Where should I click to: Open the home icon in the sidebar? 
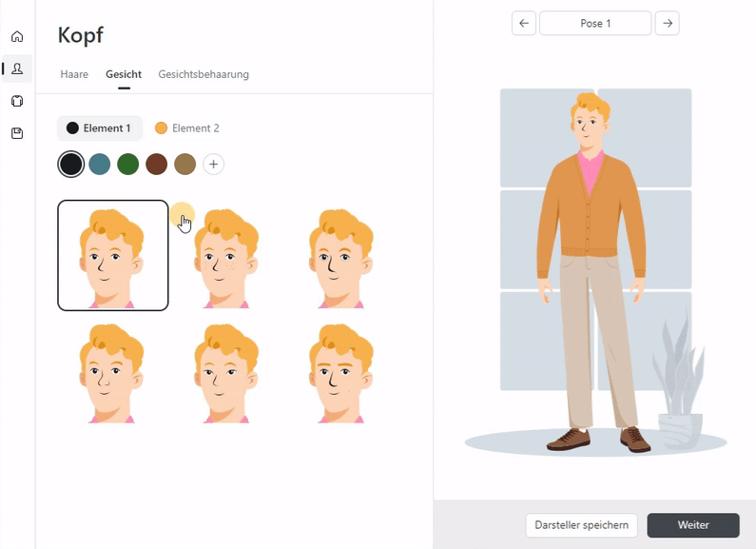click(17, 37)
